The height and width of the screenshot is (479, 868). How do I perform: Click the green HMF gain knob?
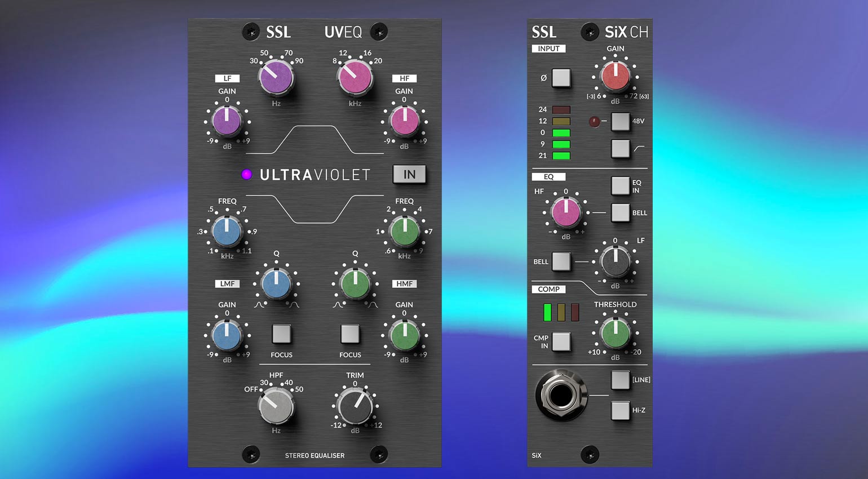point(404,335)
